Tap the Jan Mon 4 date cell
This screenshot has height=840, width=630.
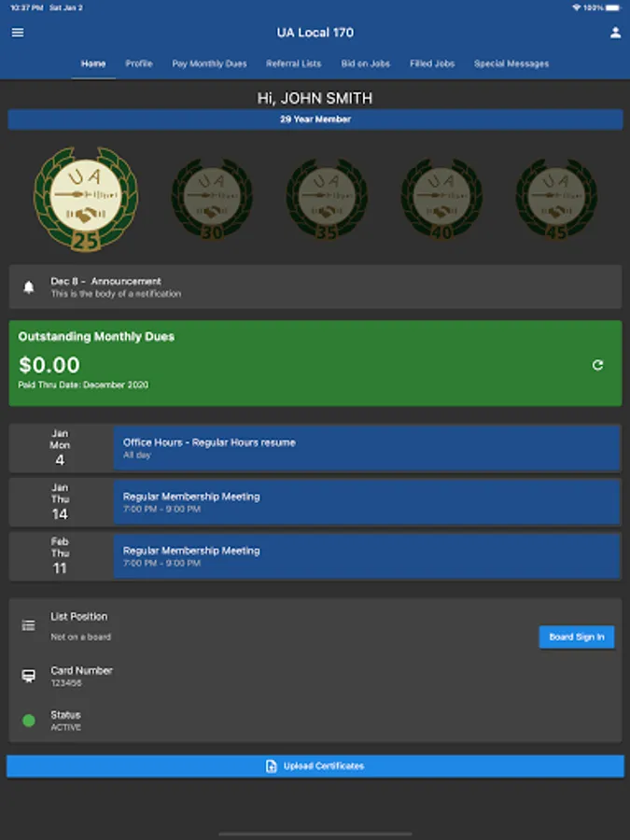[61, 448]
